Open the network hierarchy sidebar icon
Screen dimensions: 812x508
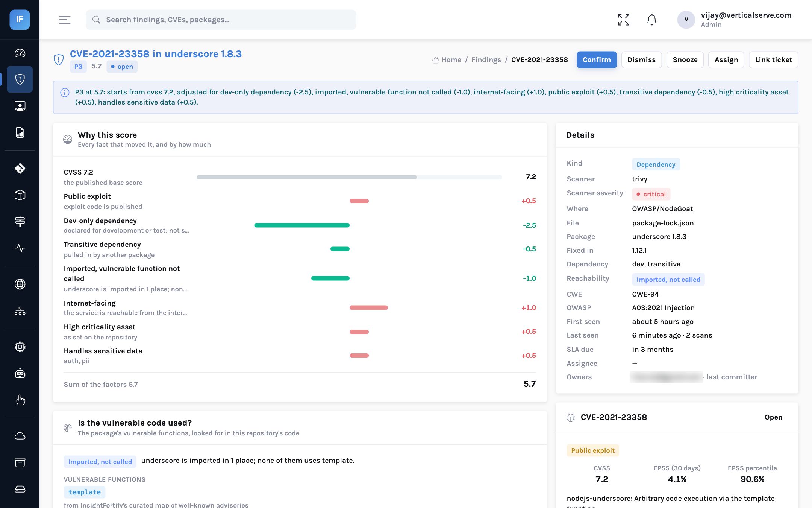tap(20, 311)
